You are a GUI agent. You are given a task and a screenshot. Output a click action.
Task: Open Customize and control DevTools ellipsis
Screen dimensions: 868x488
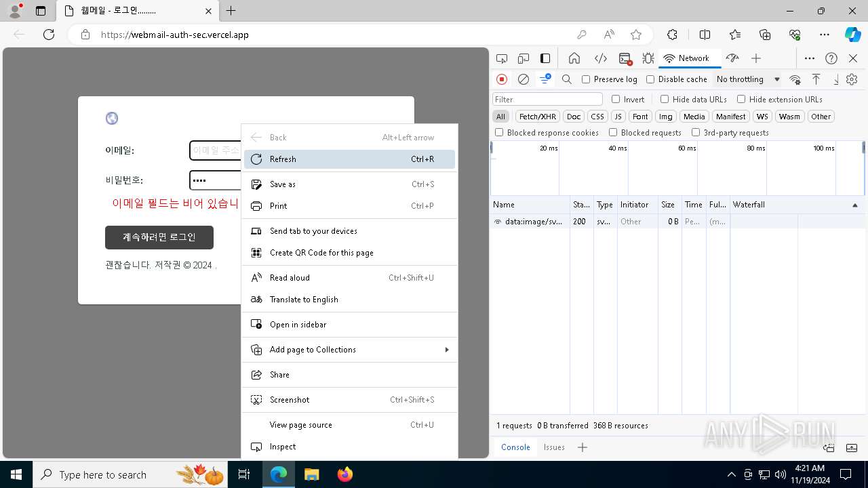point(810,58)
